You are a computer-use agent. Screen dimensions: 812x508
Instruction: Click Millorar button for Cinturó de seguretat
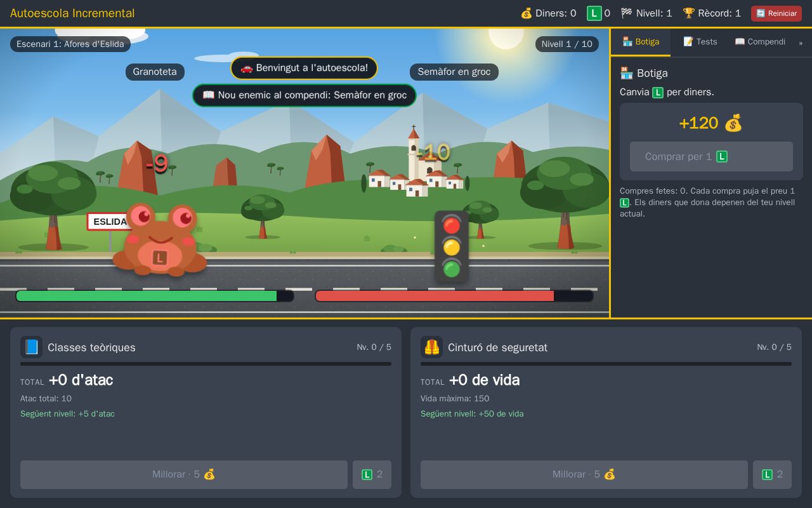point(584,474)
